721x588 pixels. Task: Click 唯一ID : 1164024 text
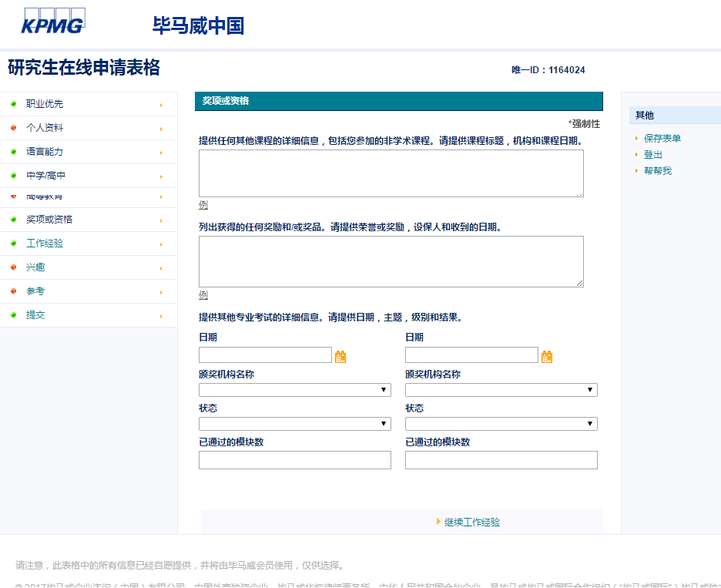(x=548, y=70)
